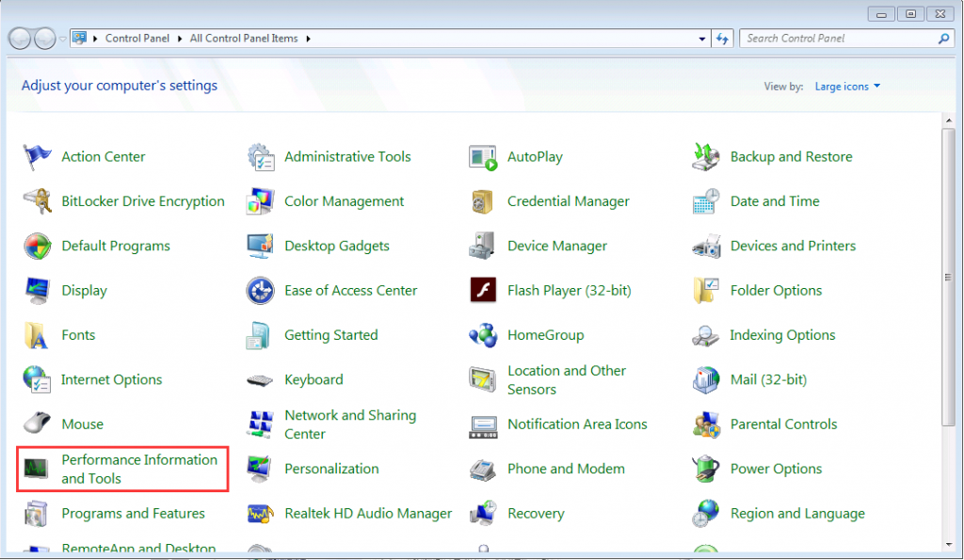Open the Mouse icon
Screen dimensions: 964x560
click(x=37, y=424)
